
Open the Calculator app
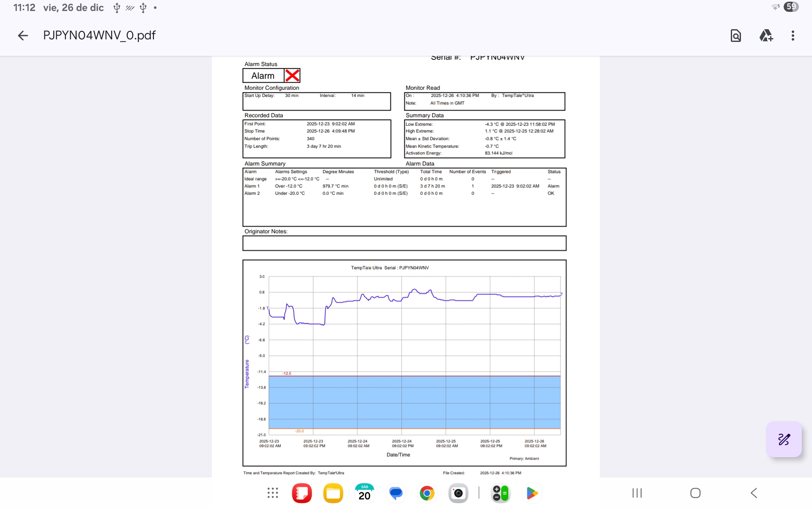pyautogui.click(x=501, y=493)
